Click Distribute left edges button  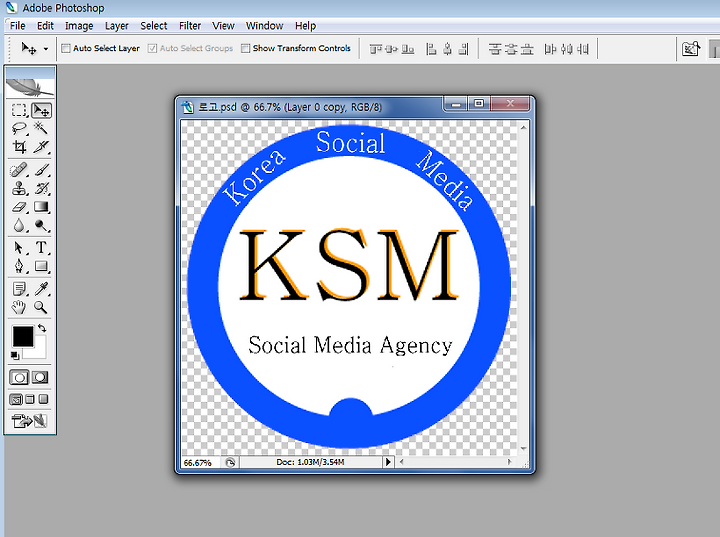(550, 49)
